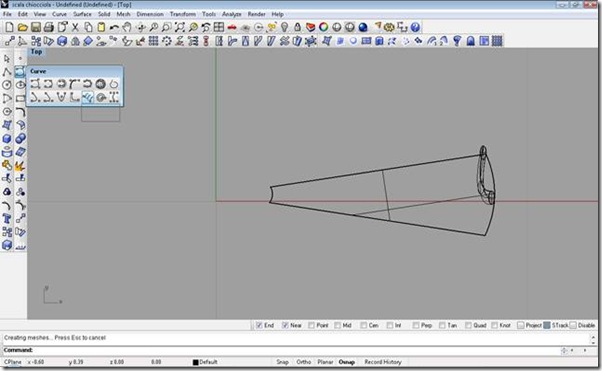Image resolution: width=602 pixels, height=371 pixels.
Task: Select the Pan hand tool
Action: coord(127,27)
